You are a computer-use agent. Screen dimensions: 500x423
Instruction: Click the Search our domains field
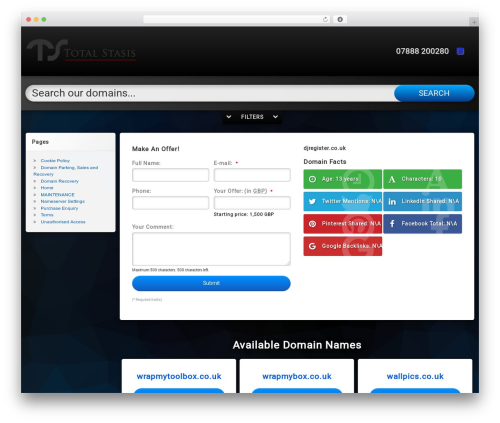(x=211, y=93)
